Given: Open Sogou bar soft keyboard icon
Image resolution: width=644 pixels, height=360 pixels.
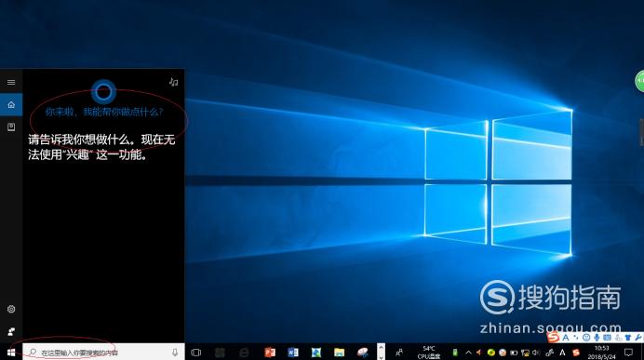Looking at the screenshot, I should [x=607, y=338].
